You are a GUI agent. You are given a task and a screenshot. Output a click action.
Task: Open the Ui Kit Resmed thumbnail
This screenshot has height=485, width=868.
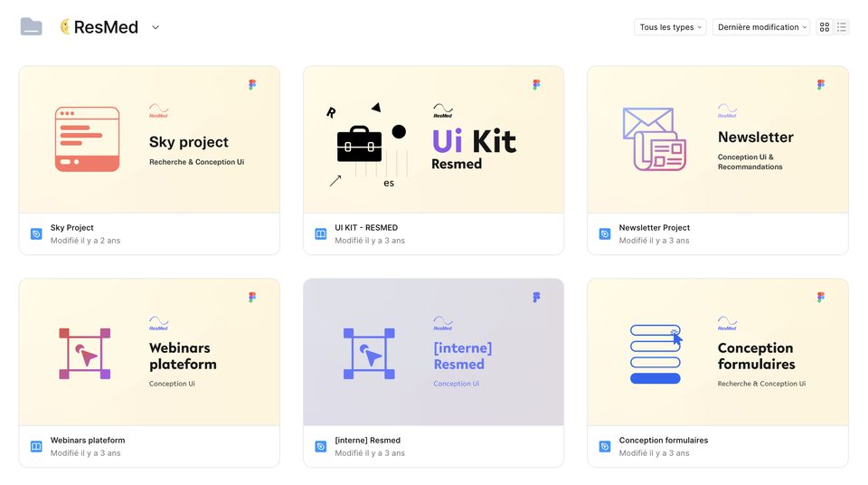[x=433, y=139]
